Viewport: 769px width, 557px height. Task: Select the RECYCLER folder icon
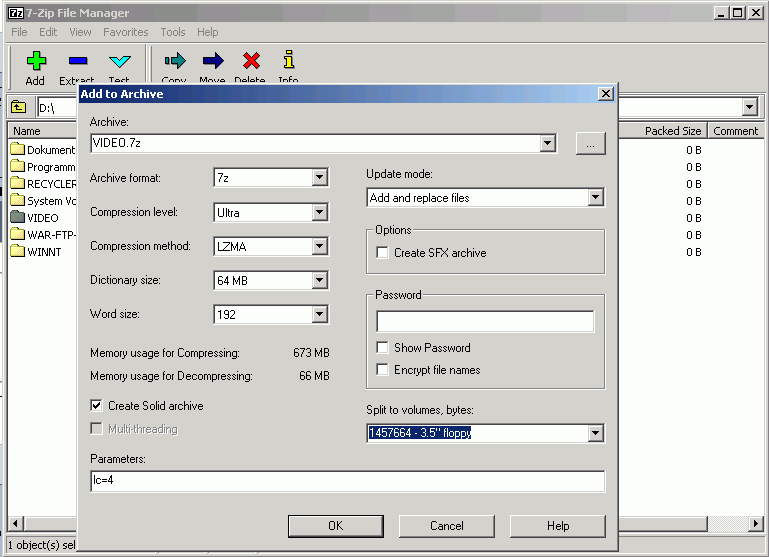18,183
